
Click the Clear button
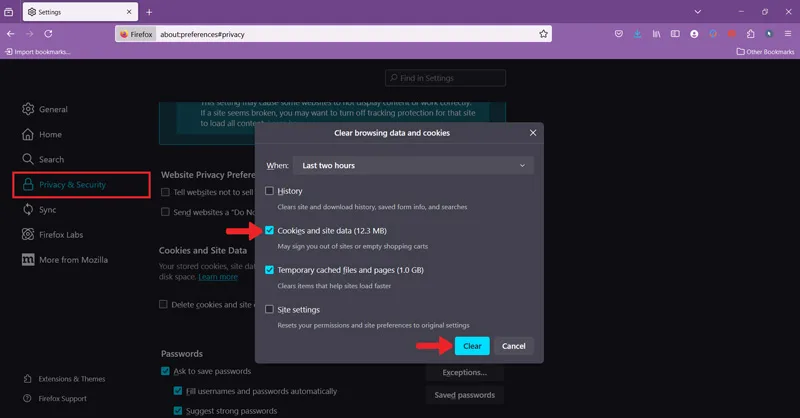tap(472, 346)
